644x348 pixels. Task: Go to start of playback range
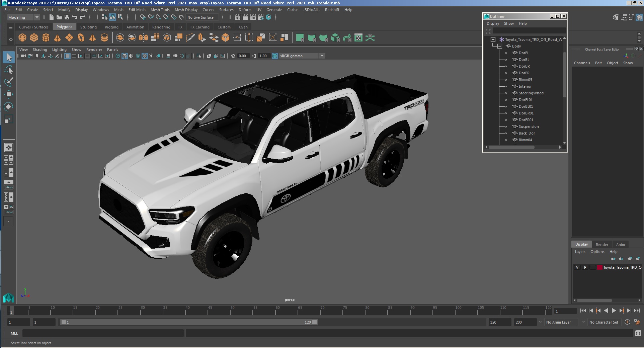click(583, 311)
